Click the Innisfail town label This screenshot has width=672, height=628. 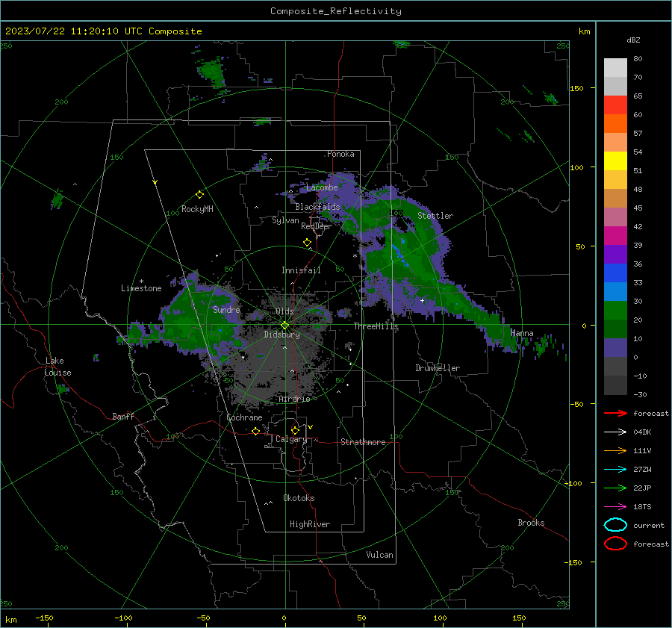[301, 270]
